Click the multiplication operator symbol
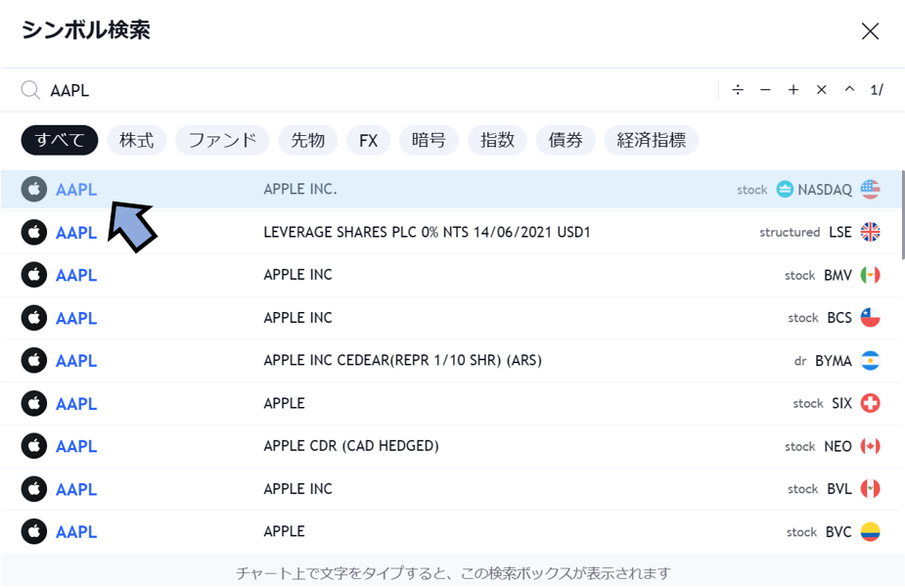This screenshot has width=905, height=588. 822,90
